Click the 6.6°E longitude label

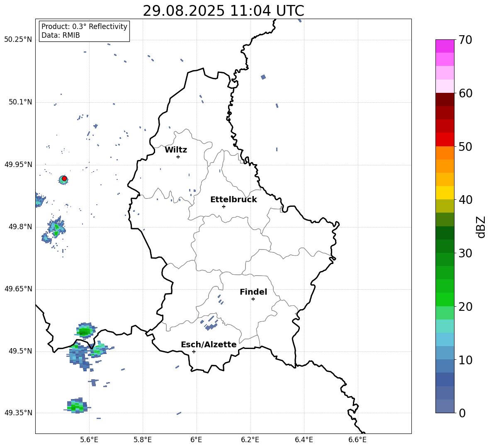pos(357,440)
